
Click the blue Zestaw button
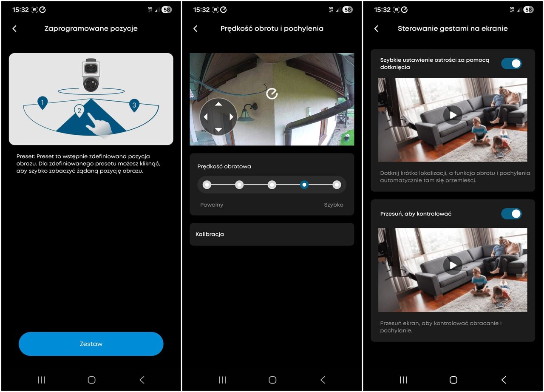[x=91, y=344]
